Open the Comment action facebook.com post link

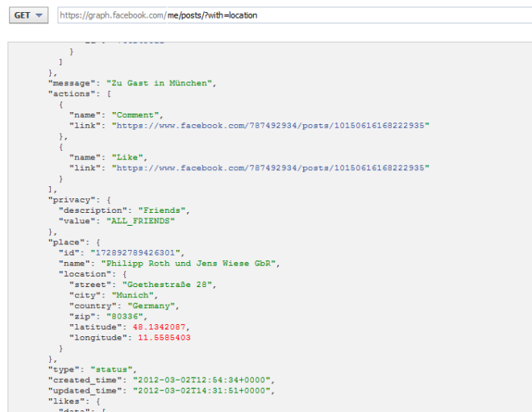270,126
